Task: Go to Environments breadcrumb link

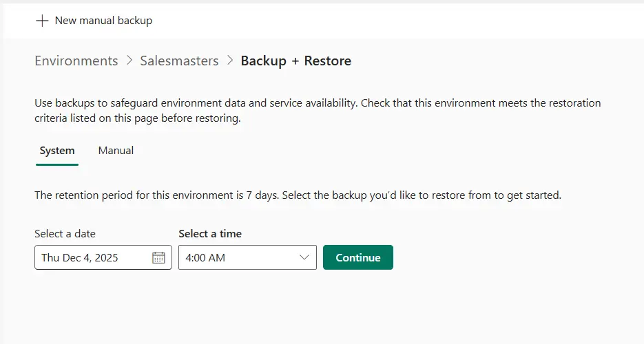Action: point(76,61)
